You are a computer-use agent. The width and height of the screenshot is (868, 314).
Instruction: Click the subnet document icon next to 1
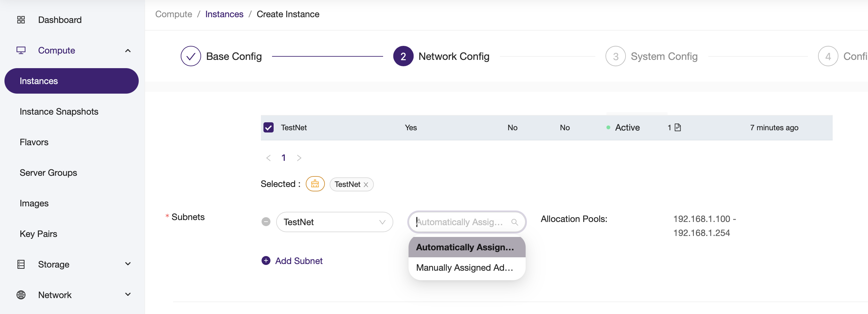pyautogui.click(x=678, y=127)
